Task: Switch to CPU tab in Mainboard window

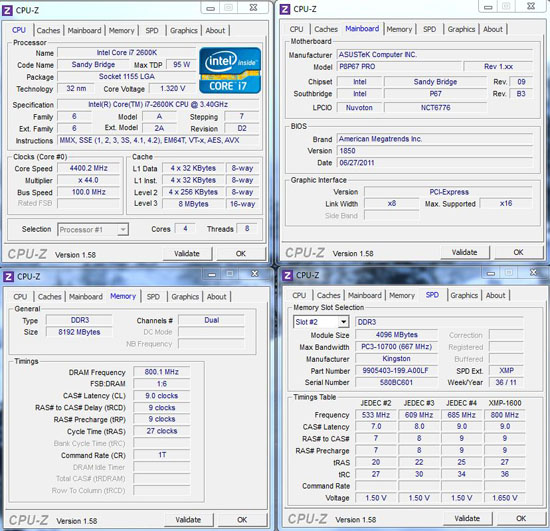Action: pyautogui.click(x=296, y=29)
